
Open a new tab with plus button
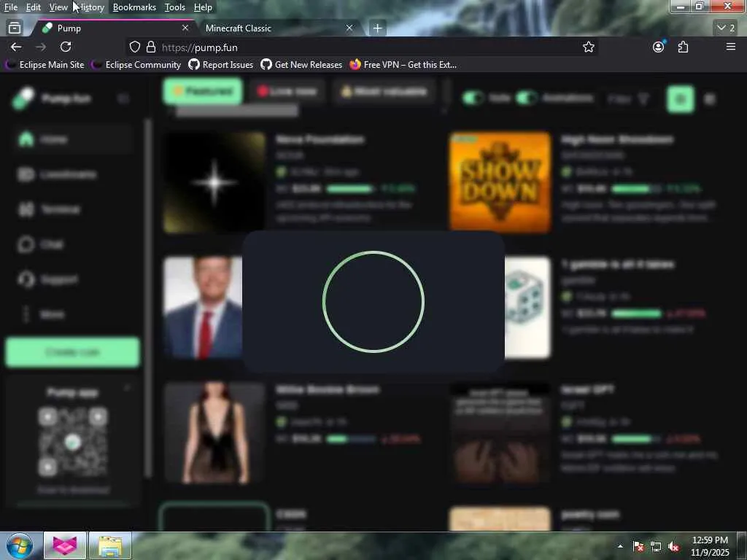(377, 28)
